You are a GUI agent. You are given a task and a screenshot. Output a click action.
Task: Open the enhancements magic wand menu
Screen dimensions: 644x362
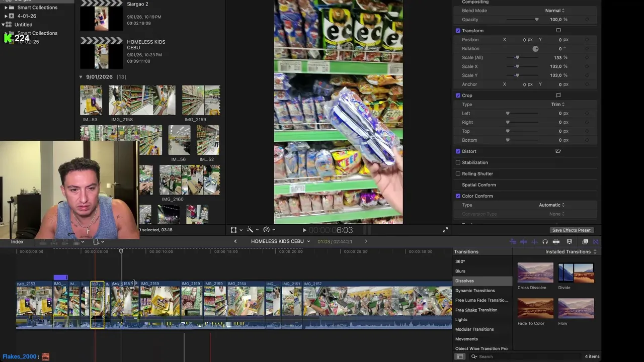[x=250, y=230]
